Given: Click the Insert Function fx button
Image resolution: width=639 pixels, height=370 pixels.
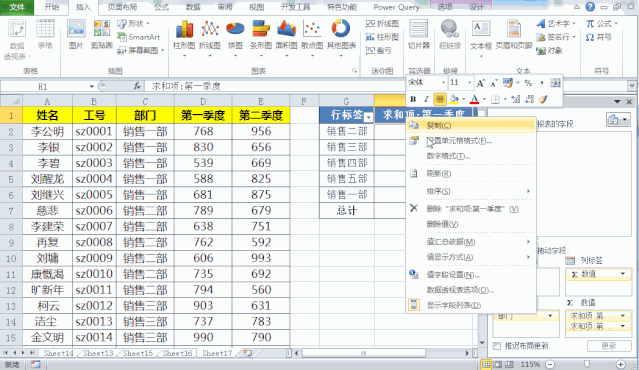Looking at the screenshot, I should coord(137,86).
